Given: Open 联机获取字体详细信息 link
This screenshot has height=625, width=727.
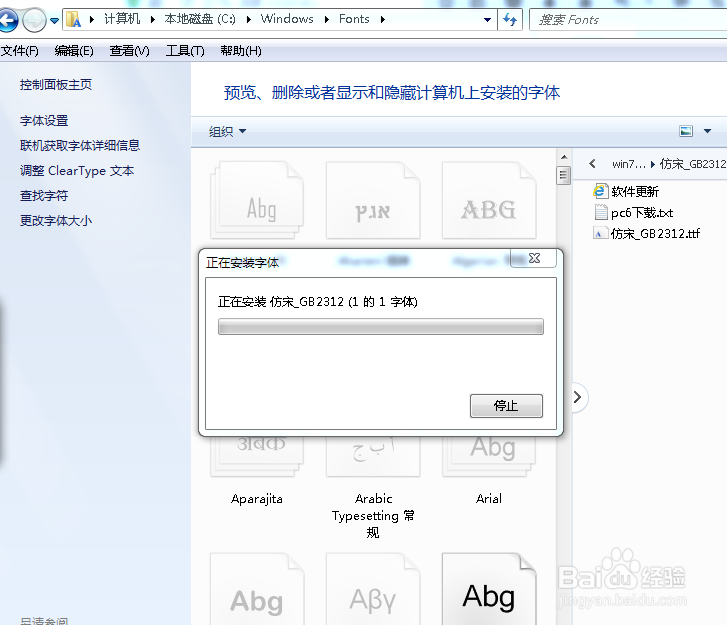Looking at the screenshot, I should pos(80,146).
